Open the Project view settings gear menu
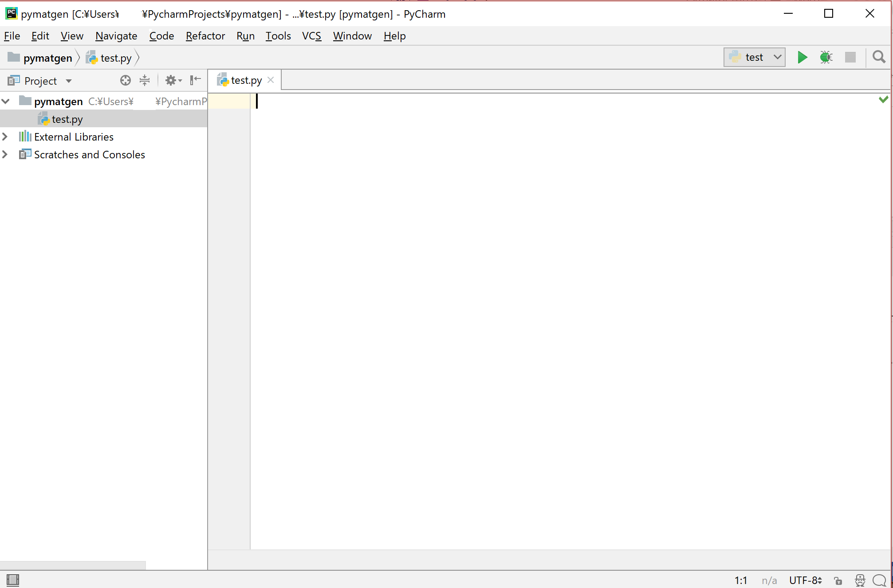Image resolution: width=893 pixels, height=588 pixels. click(172, 80)
